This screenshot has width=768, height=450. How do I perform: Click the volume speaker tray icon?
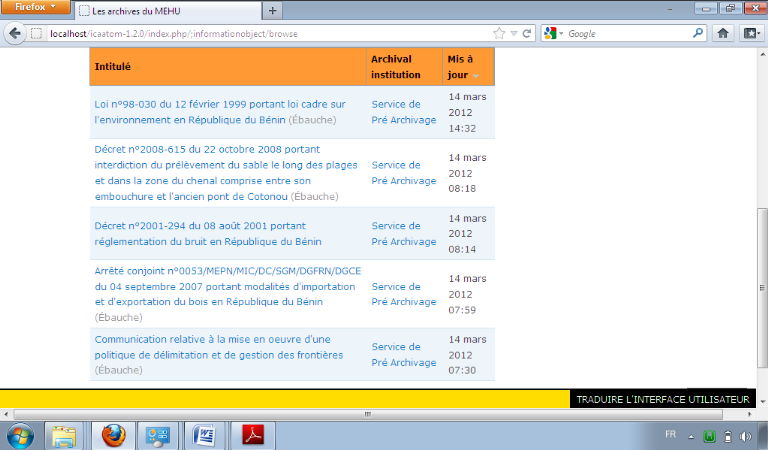tap(746, 436)
